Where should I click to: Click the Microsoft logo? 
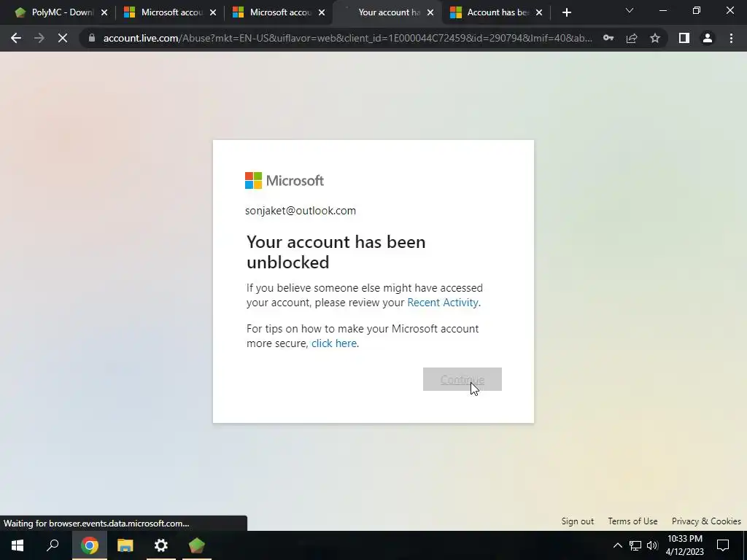[x=285, y=181]
